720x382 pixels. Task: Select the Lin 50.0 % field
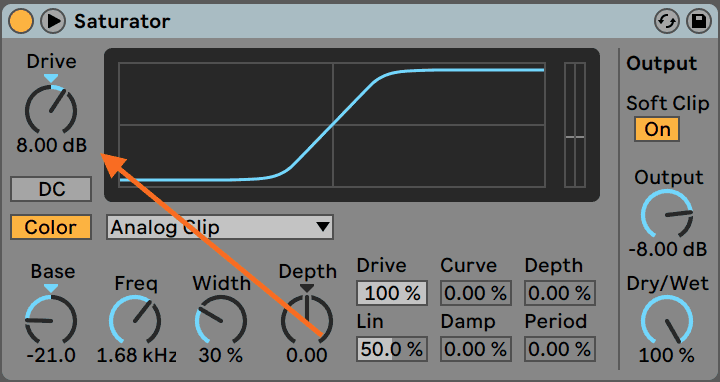(392, 349)
